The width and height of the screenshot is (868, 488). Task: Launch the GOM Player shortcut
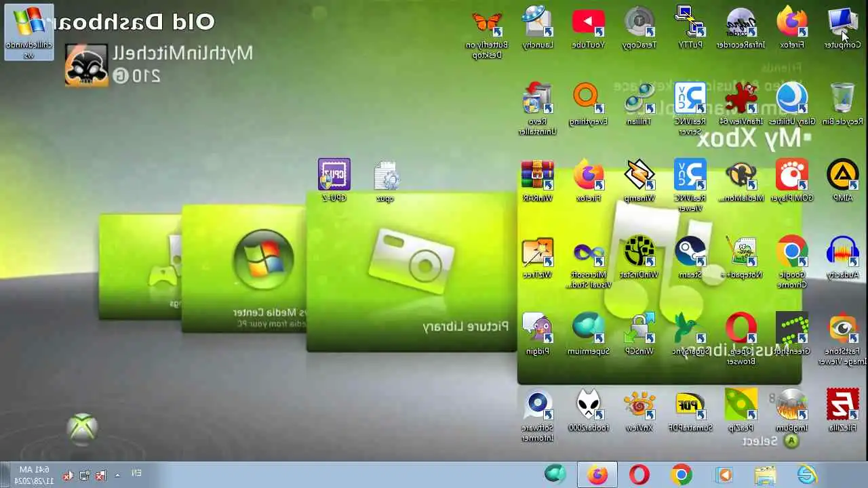[x=791, y=181]
